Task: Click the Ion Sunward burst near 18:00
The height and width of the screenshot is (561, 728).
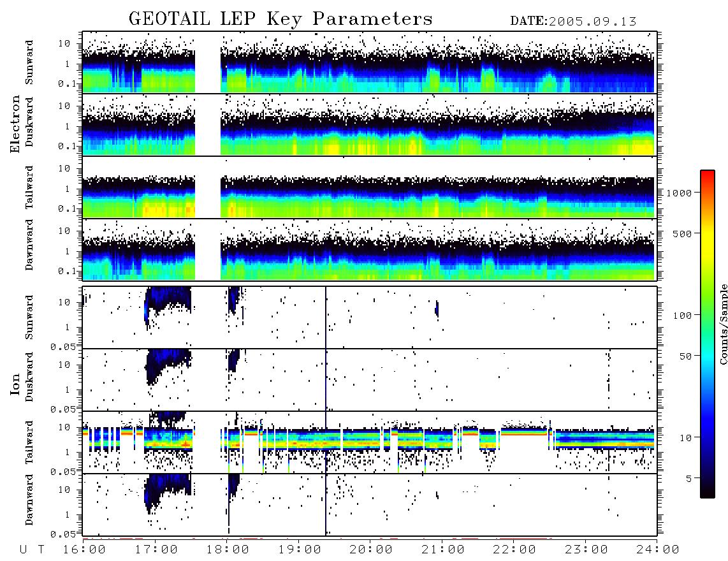Action: tap(233, 300)
